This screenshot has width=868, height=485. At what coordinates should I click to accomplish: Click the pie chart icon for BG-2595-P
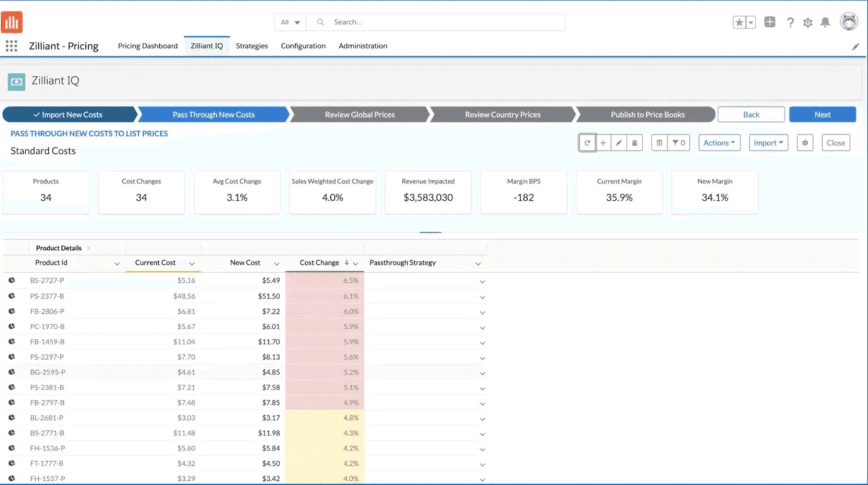coord(11,371)
